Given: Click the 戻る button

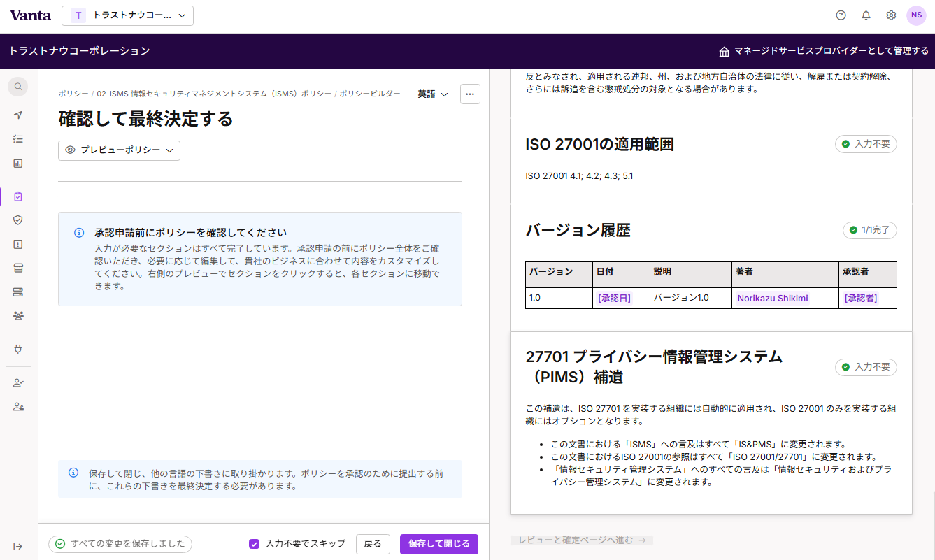Looking at the screenshot, I should point(373,544).
